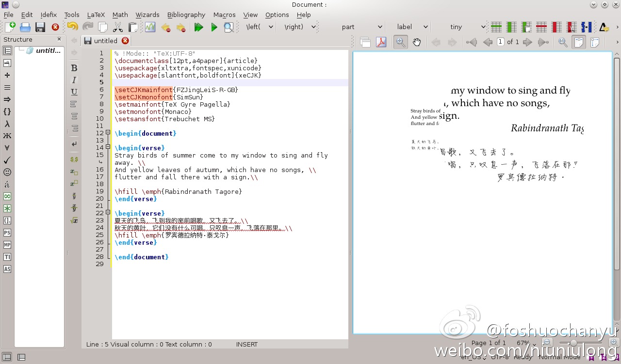621x364 pixels.
Task: Open the \left( delimiter dropdown
Action: [x=260, y=27]
